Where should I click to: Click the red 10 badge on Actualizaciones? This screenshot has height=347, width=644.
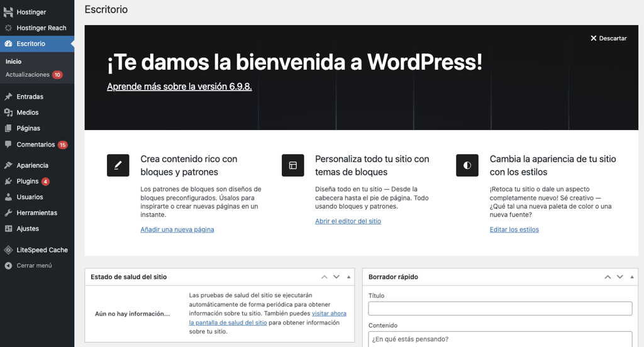pyautogui.click(x=57, y=75)
